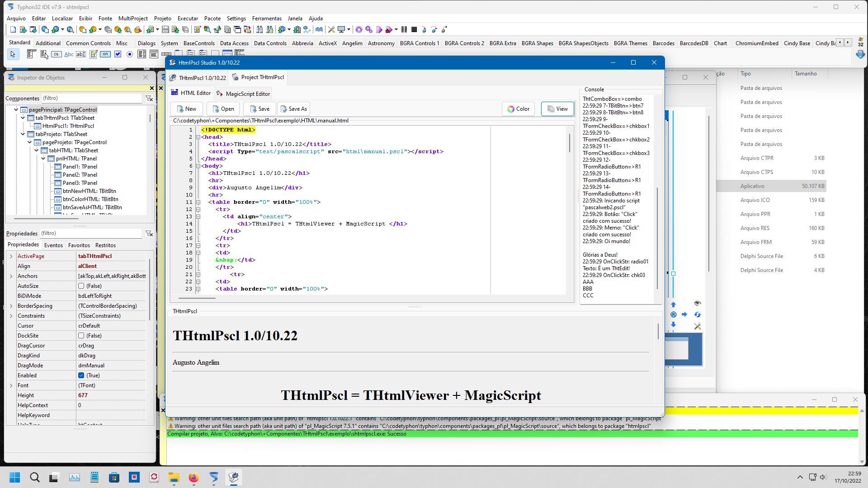Image resolution: width=868 pixels, height=488 pixels.
Task: Collapse the tabTHtmlPscl tree node
Action: tap(23, 118)
